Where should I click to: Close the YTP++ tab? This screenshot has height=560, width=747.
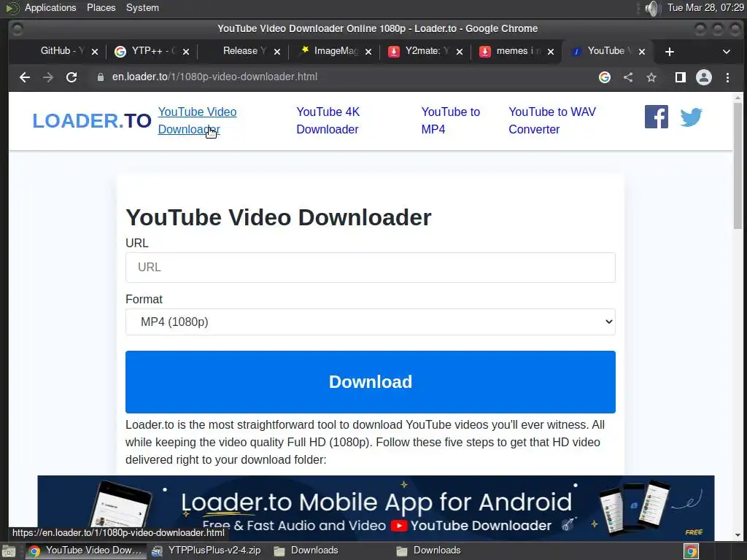pyautogui.click(x=186, y=52)
